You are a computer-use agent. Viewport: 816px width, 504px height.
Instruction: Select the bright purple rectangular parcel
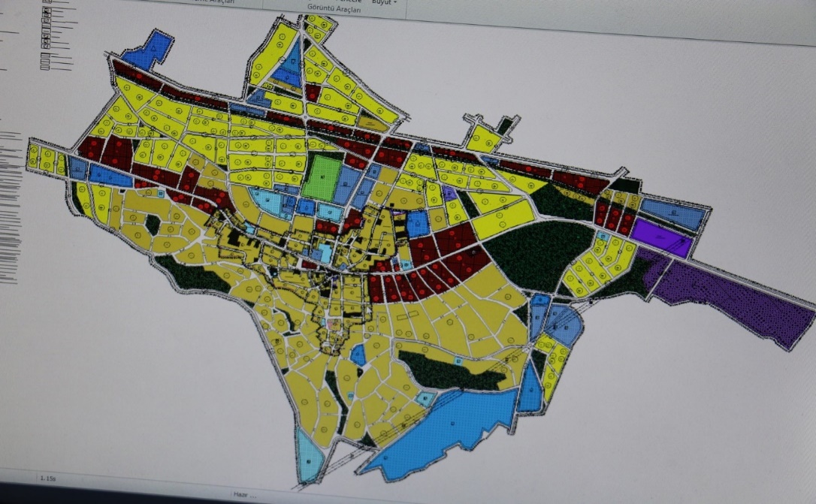coord(661,237)
